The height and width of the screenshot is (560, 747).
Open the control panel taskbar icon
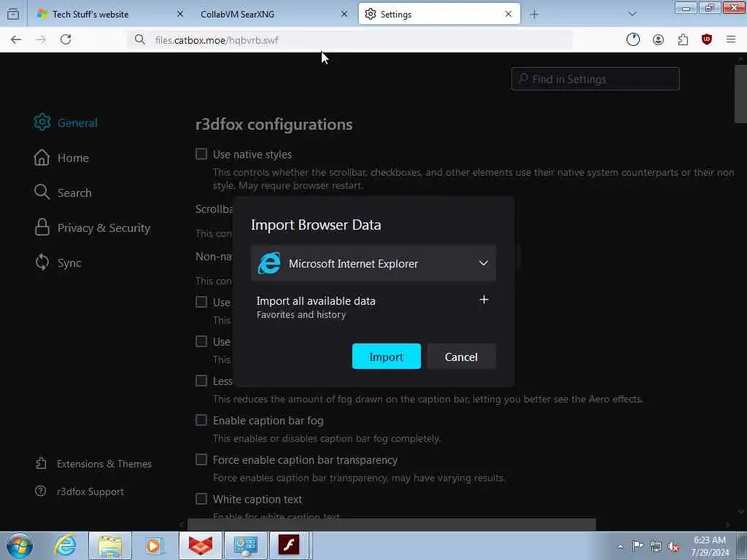245,545
